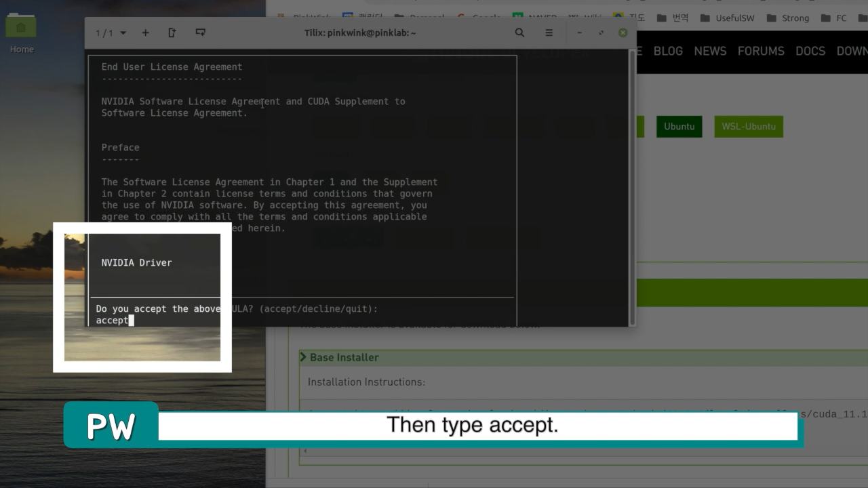Open NEWS in the NVIDIA site navigation
Viewport: 868px width, 488px height.
click(710, 51)
